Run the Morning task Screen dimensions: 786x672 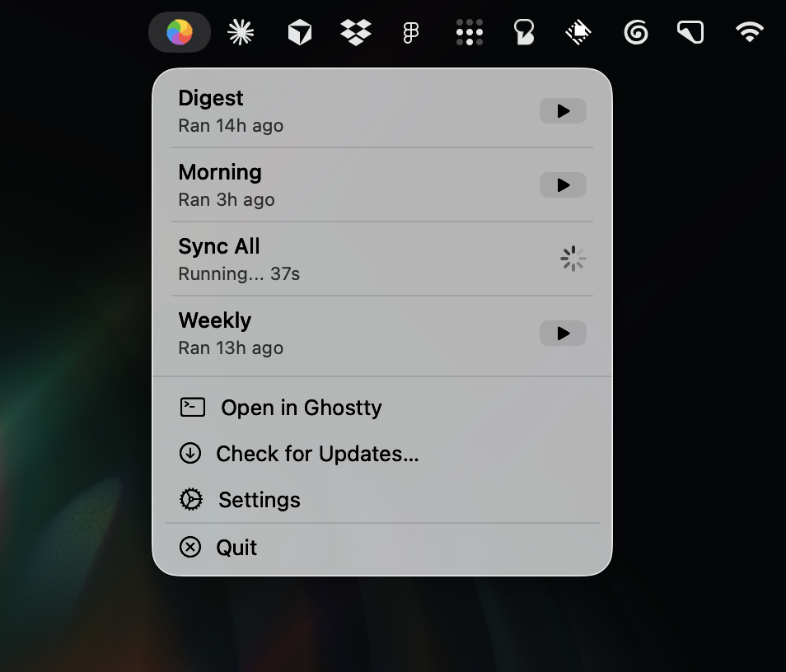[563, 184]
